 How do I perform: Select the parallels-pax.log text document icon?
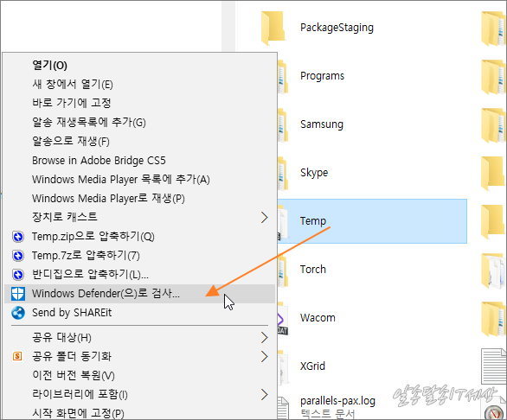[x=283, y=408]
